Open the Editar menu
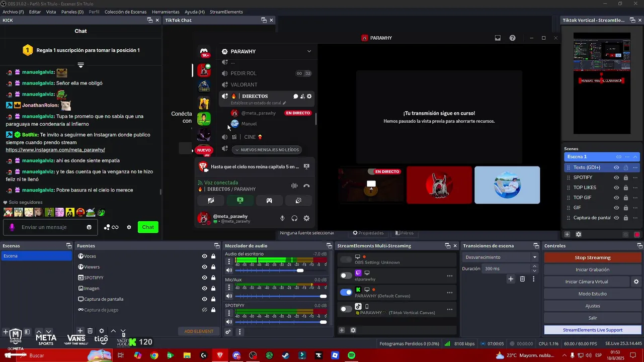Viewport: 644px width, 362px height. pyautogui.click(x=35, y=12)
